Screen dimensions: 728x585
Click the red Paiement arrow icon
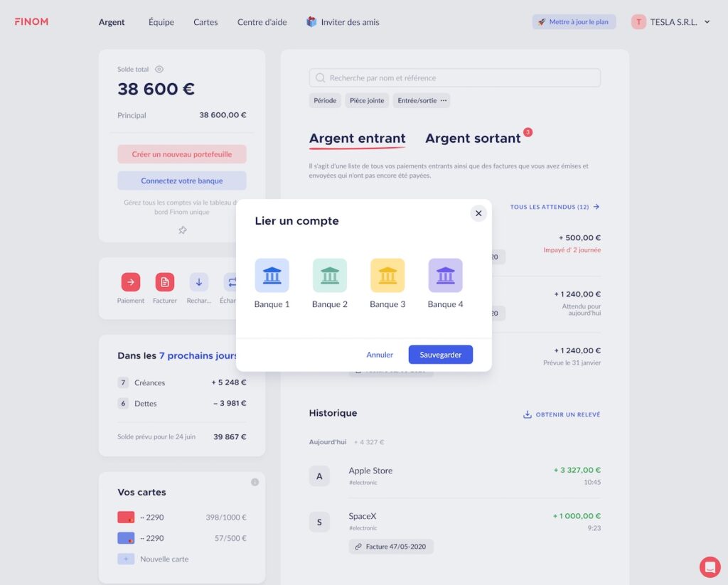tap(130, 282)
